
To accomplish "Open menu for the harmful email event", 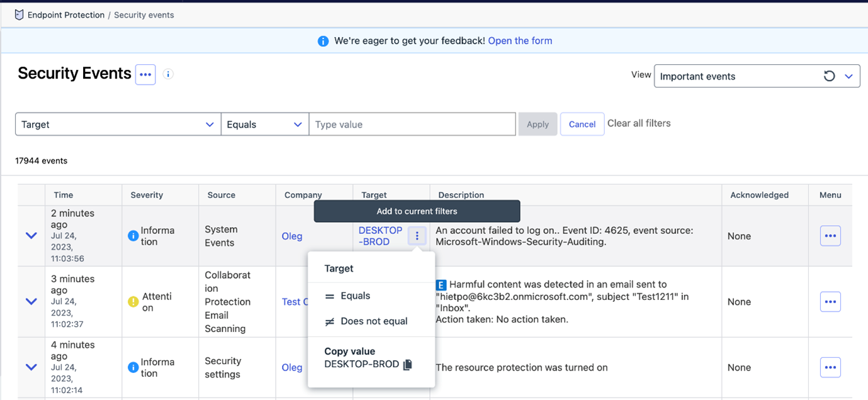I will 830,302.
